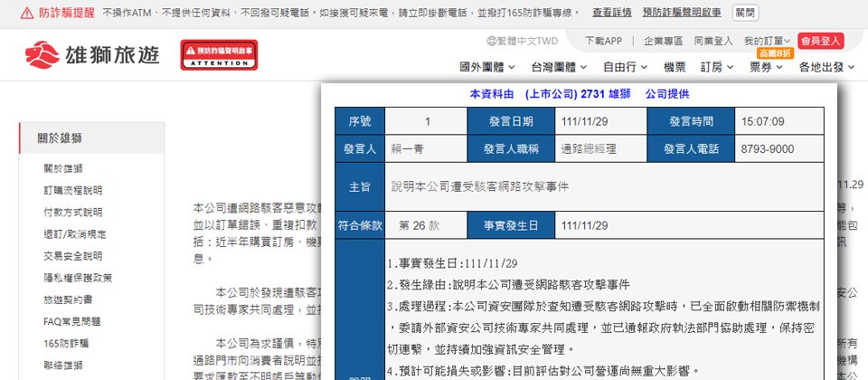
Task: Open 旅遊契約書 in sidebar
Action: [x=68, y=299]
